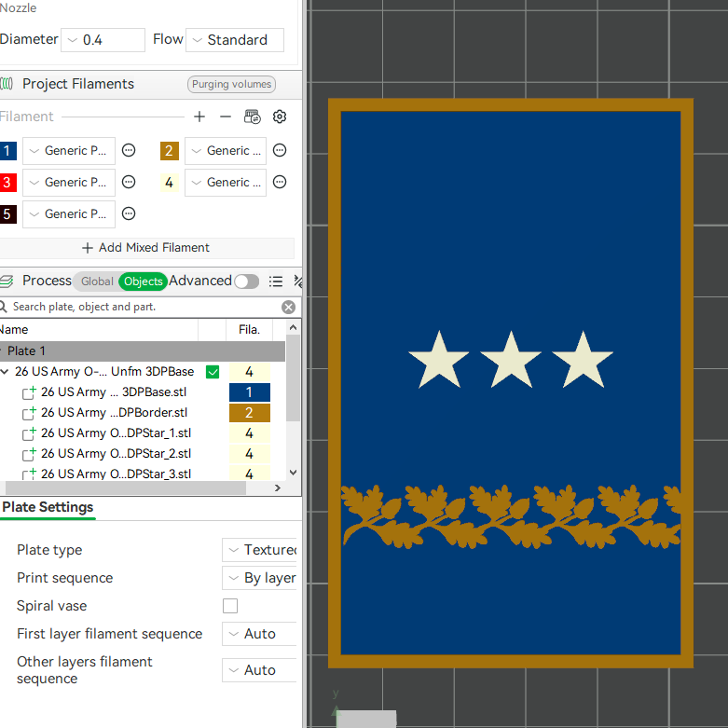Change filament cell of DPBorder.stl
This screenshot has height=728, width=728.
pyautogui.click(x=250, y=413)
